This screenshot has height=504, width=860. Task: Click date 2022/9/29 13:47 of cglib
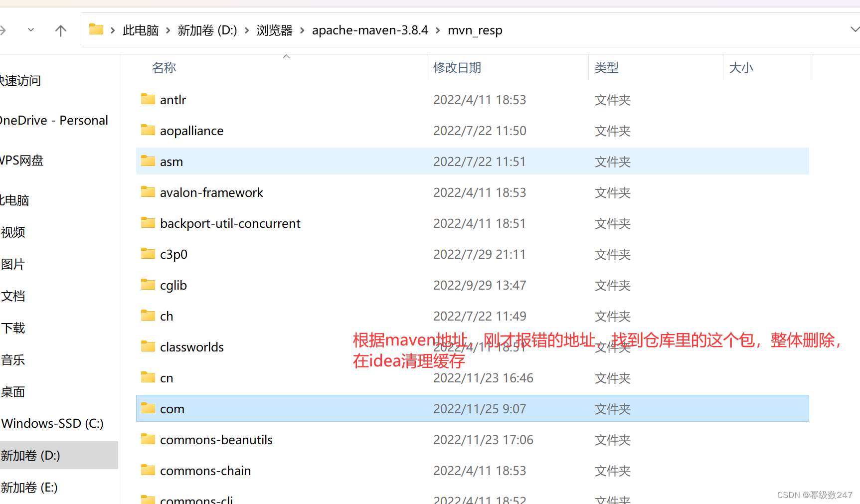(480, 285)
